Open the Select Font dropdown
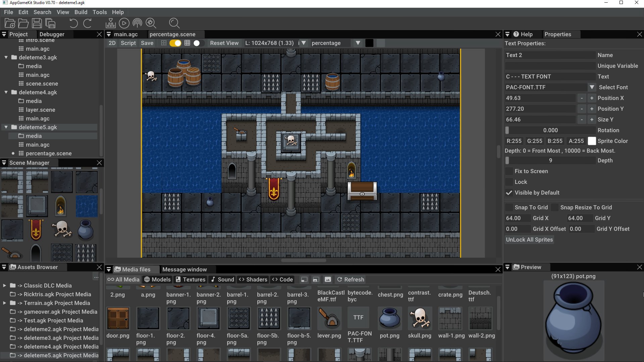The image size is (644, 362). click(592, 87)
